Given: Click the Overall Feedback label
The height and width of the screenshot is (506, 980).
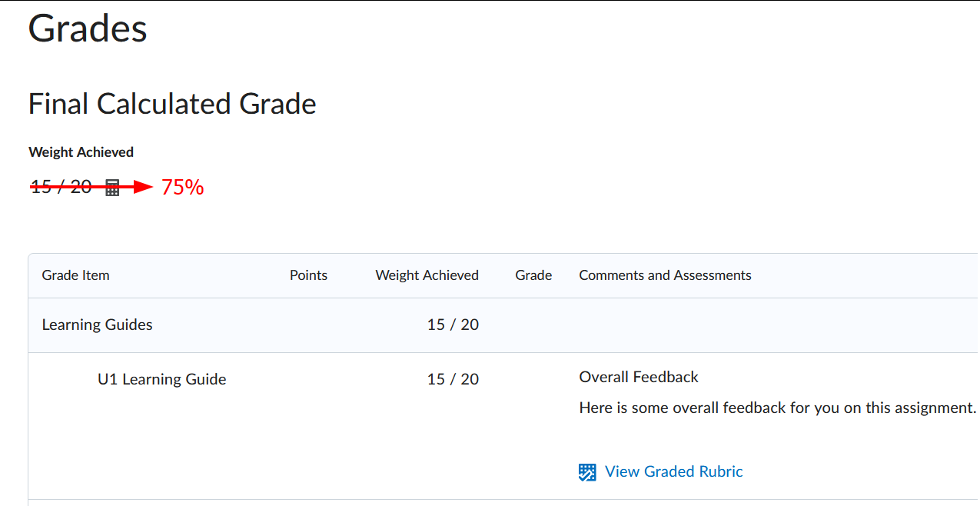Looking at the screenshot, I should coord(639,377).
